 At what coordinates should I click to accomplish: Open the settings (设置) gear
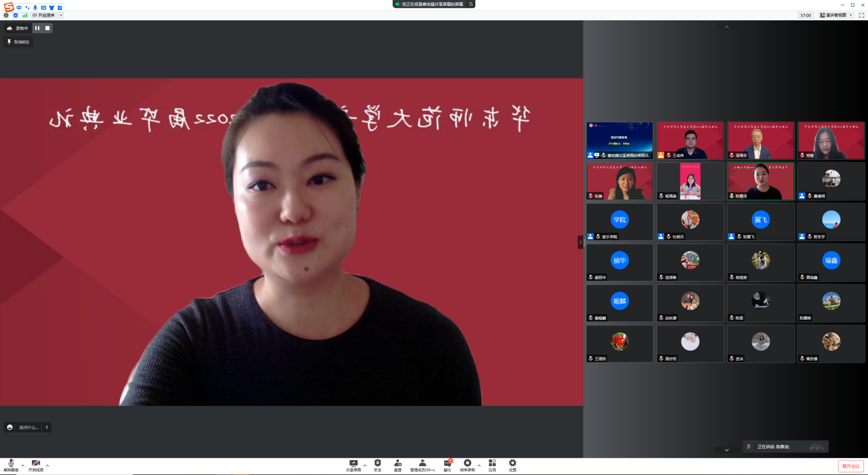click(x=512, y=465)
